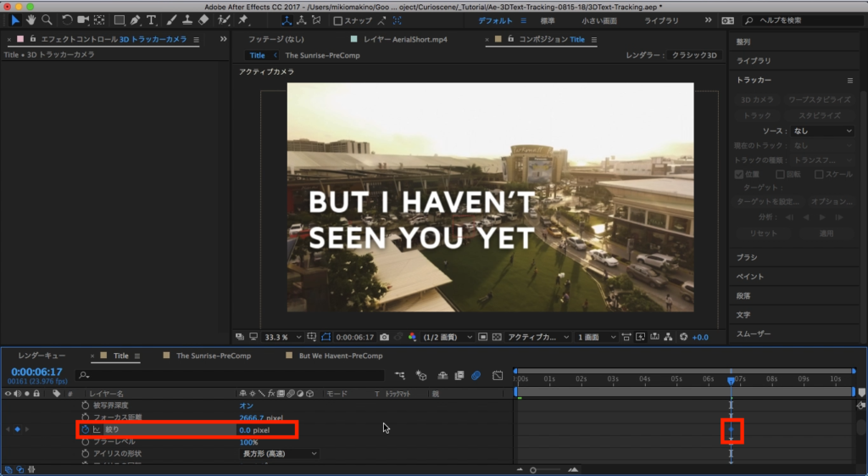Open the 33.3% magnification dropdown
868x476 pixels.
point(281,337)
